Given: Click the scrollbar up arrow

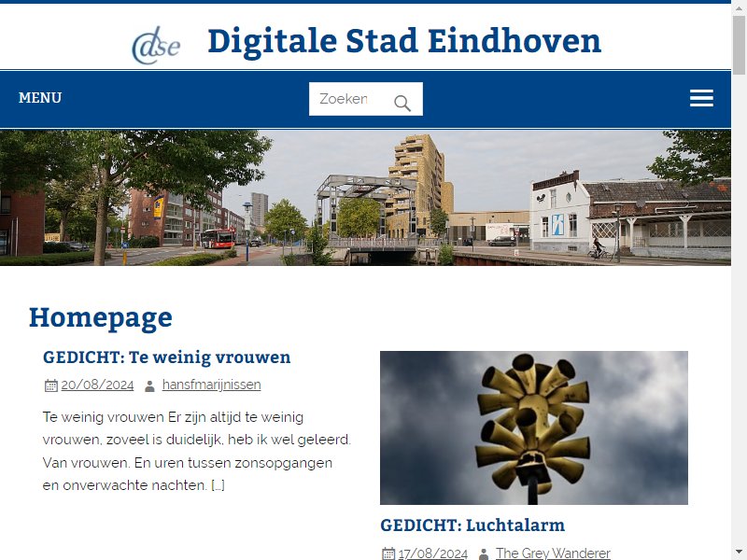Looking at the screenshot, I should [x=739, y=7].
